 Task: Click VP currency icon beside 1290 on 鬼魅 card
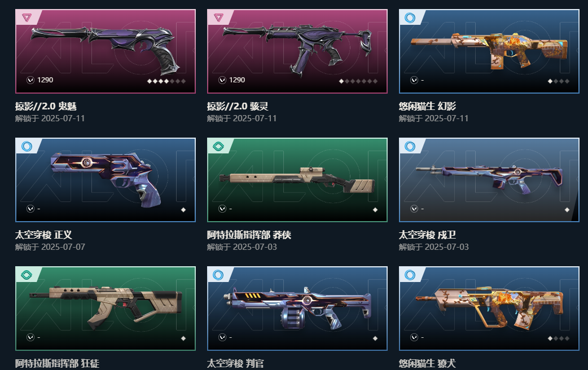[x=30, y=80]
